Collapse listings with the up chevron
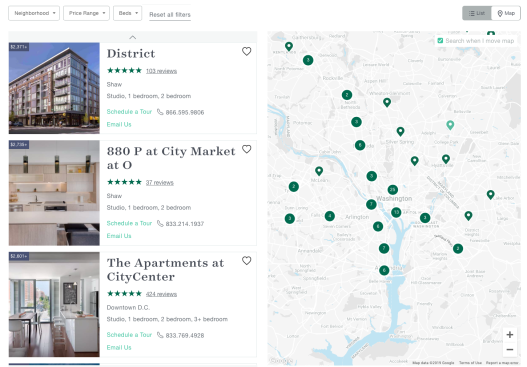The image size is (527, 367). point(133,37)
